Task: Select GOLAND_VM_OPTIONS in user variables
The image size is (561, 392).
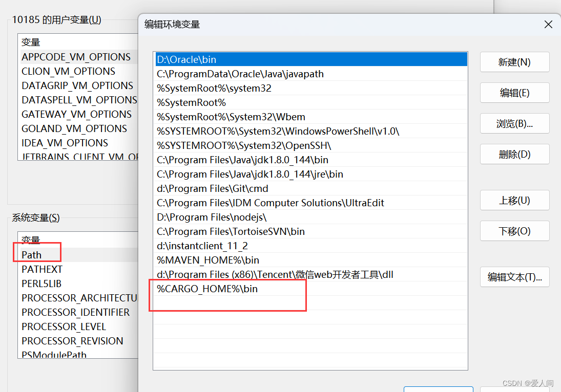Action: (x=79, y=128)
